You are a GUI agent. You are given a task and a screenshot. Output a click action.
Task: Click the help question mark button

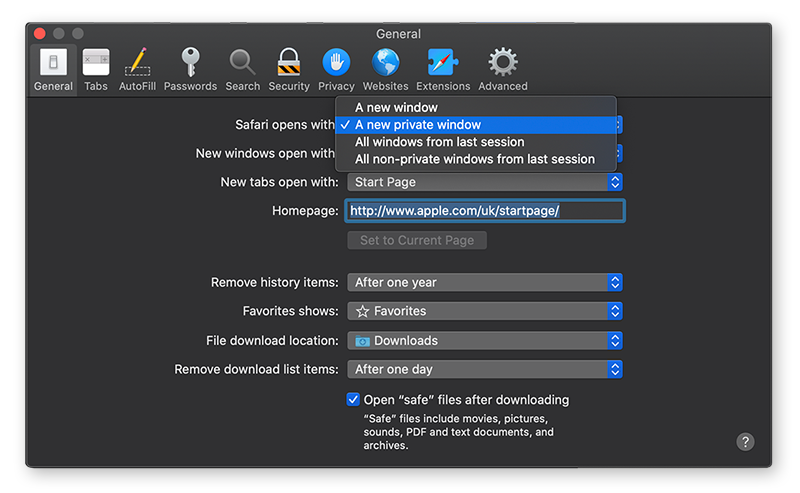coord(745,441)
